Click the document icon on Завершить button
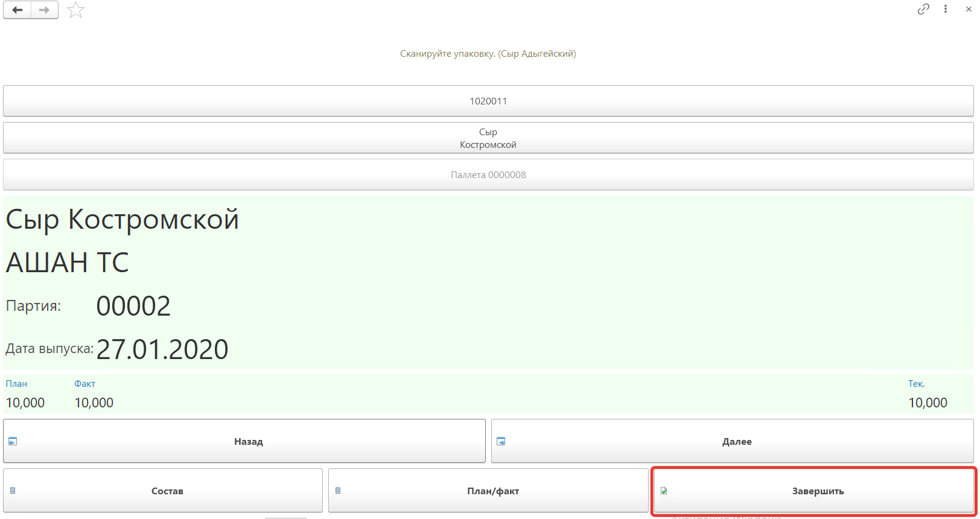Viewport: 980px width, 519px height. [664, 491]
